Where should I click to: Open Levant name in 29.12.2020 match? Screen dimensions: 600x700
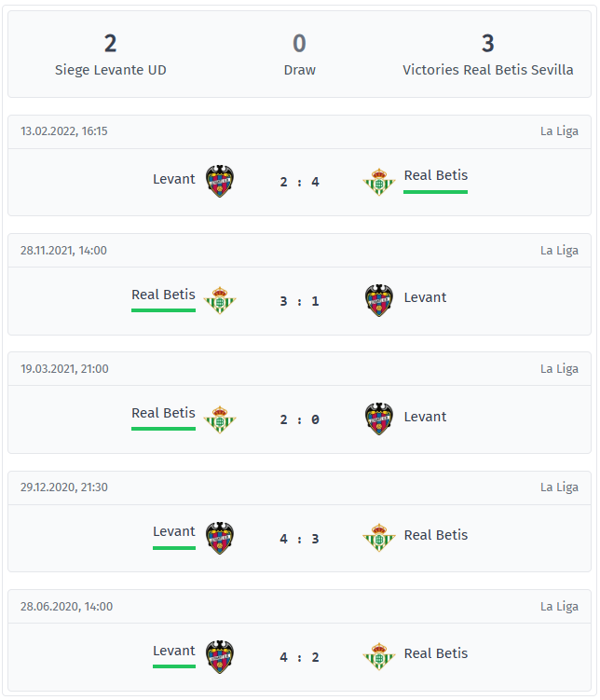click(x=174, y=531)
